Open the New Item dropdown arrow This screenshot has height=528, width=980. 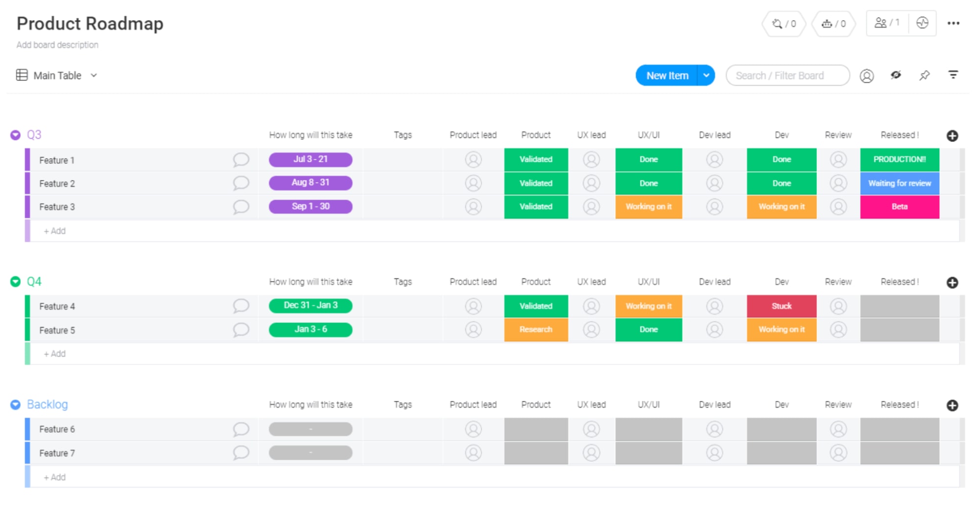coord(706,75)
